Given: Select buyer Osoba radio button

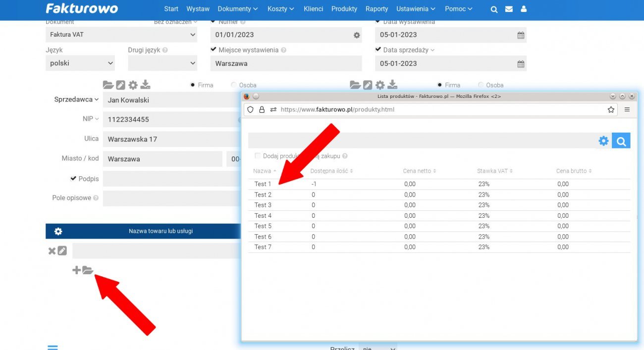Looking at the screenshot, I should tap(481, 85).
